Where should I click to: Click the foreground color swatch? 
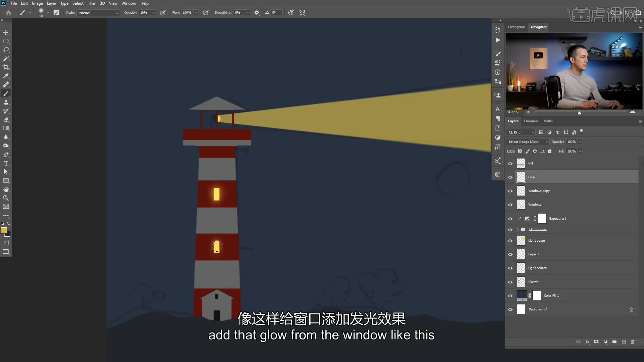click(4, 230)
